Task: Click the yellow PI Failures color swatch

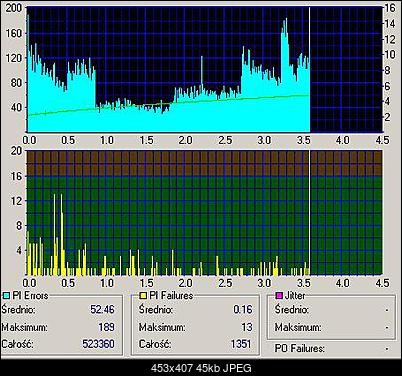Action: pos(143,296)
